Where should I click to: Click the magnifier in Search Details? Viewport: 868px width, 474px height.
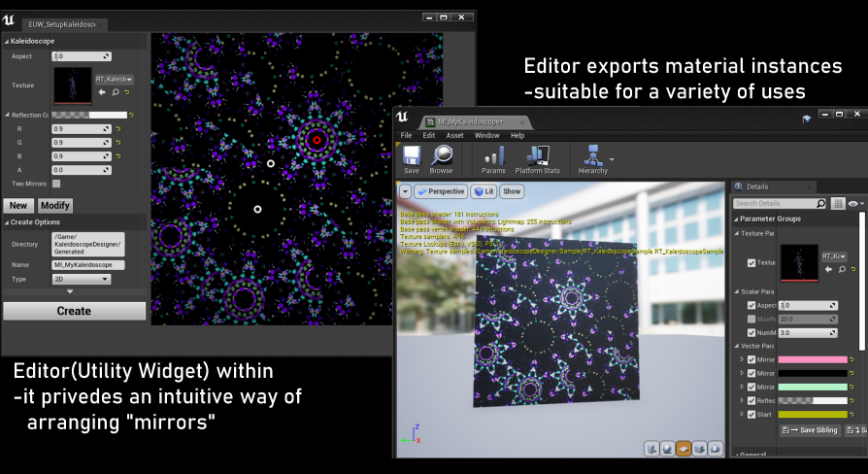[820, 203]
